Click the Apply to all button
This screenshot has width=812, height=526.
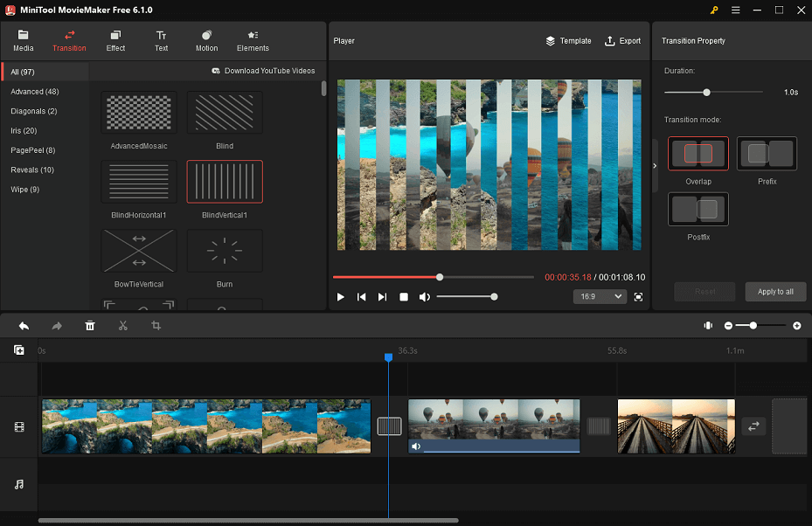point(775,292)
